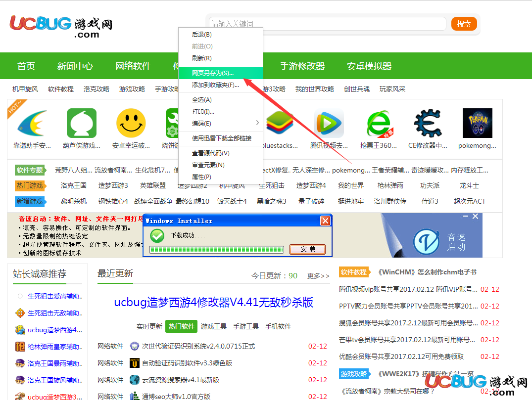Open the pokemongo app icon
The height and width of the screenshot is (400, 532).
point(478,123)
